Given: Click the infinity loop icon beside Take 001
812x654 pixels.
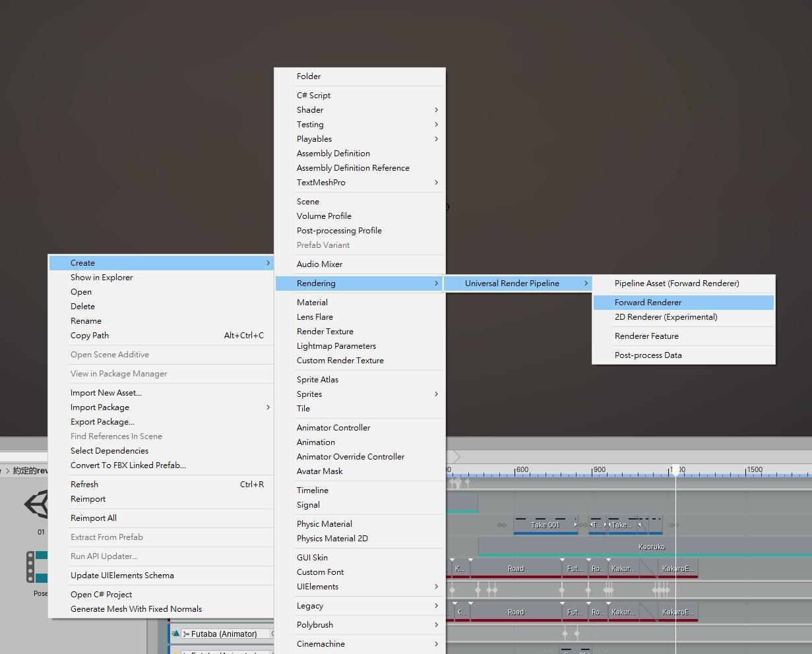Looking at the screenshot, I should pos(503,525).
